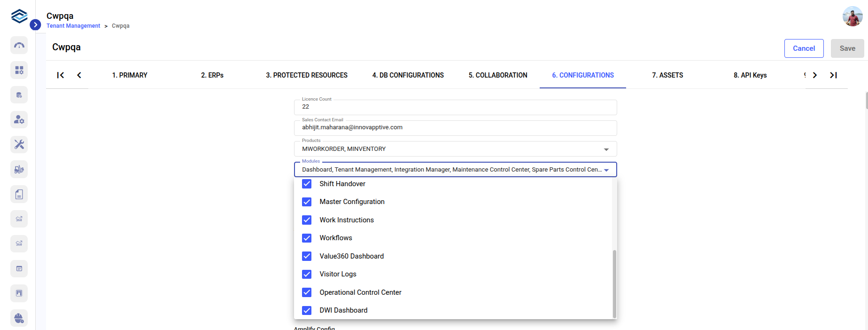
Task: Click the user profile avatar
Action: pyautogui.click(x=852, y=16)
